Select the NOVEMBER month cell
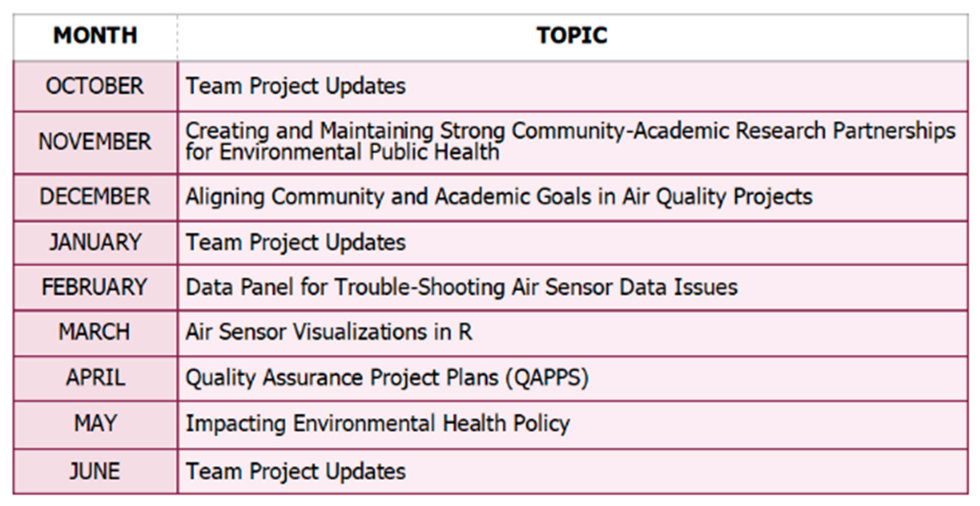This screenshot has height=506, width=980. (x=95, y=142)
